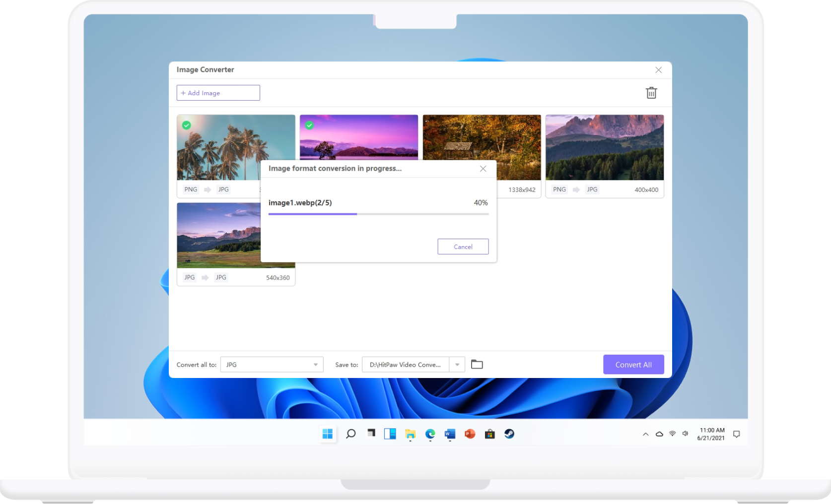This screenshot has width=831, height=504.
Task: Open File Explorer from taskbar
Action: click(x=410, y=434)
